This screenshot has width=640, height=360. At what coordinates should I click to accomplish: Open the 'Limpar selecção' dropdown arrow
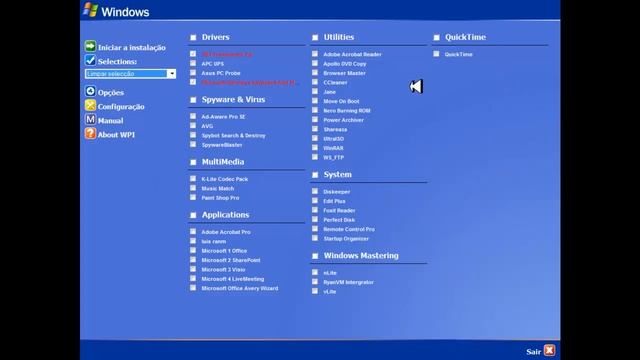click(171, 74)
